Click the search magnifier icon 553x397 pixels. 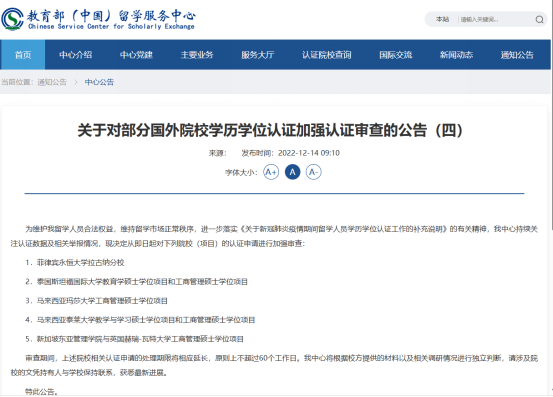539,19
